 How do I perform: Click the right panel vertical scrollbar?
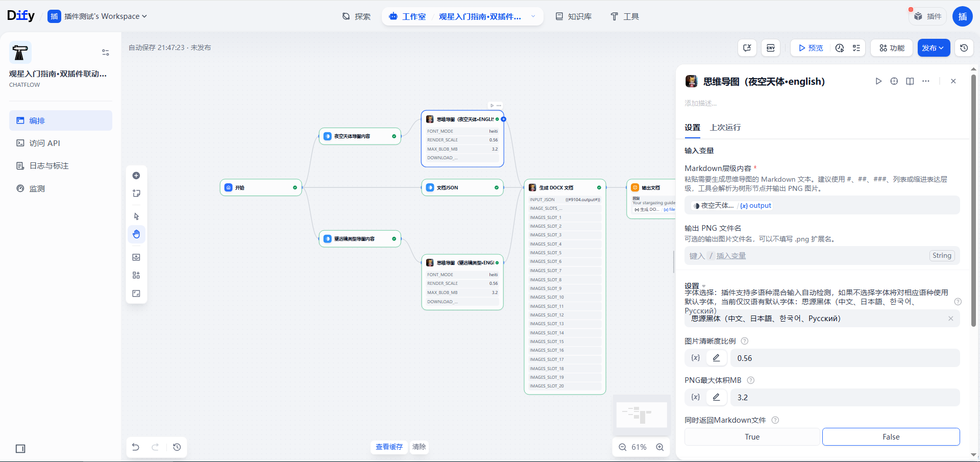coord(973,201)
